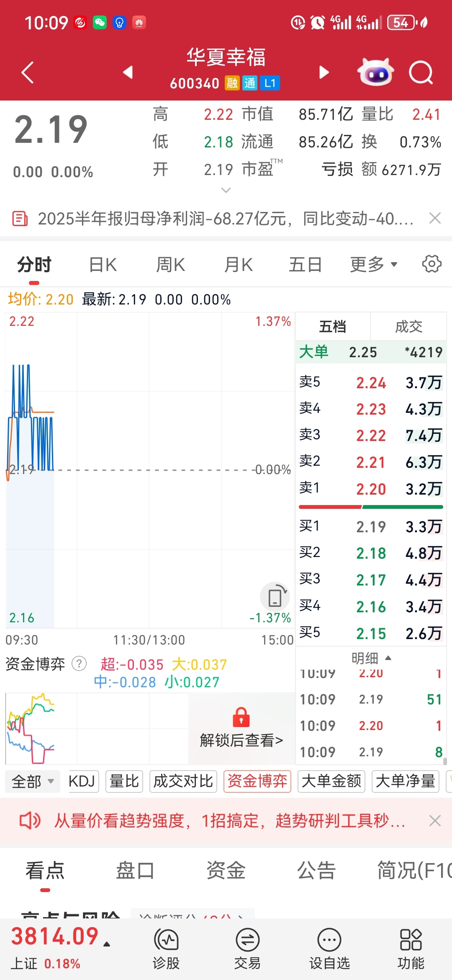Open the half-year report news icon
The image size is (452, 980).
pos(20,219)
